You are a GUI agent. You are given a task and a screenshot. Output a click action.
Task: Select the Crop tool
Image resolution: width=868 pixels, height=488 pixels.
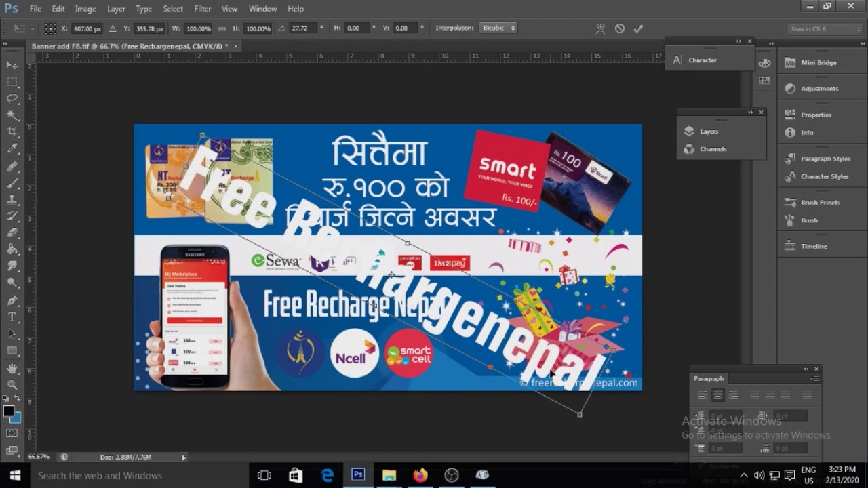tap(12, 132)
